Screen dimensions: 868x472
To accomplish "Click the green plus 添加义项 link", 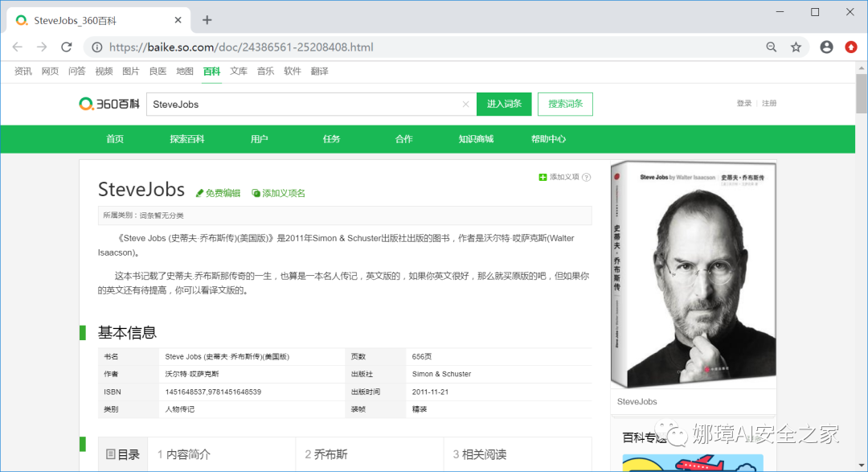I will tap(559, 177).
